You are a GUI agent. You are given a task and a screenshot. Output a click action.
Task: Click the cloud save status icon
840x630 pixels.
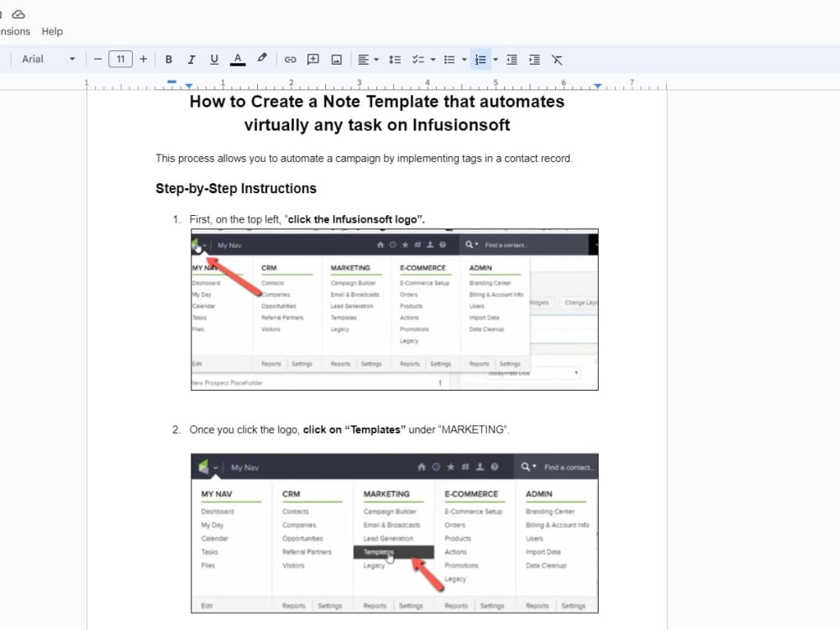click(x=18, y=14)
